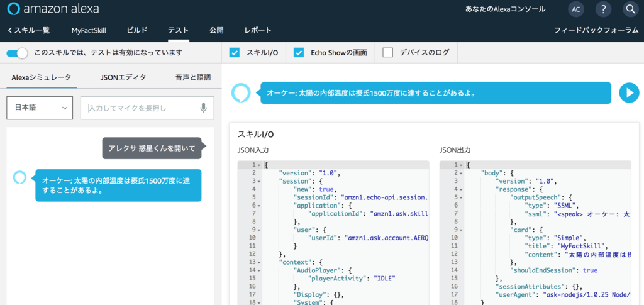Screen dimensions: 644x305
Task: Collapse JSON出力 line 1 fold arrow
Action: coord(461,165)
